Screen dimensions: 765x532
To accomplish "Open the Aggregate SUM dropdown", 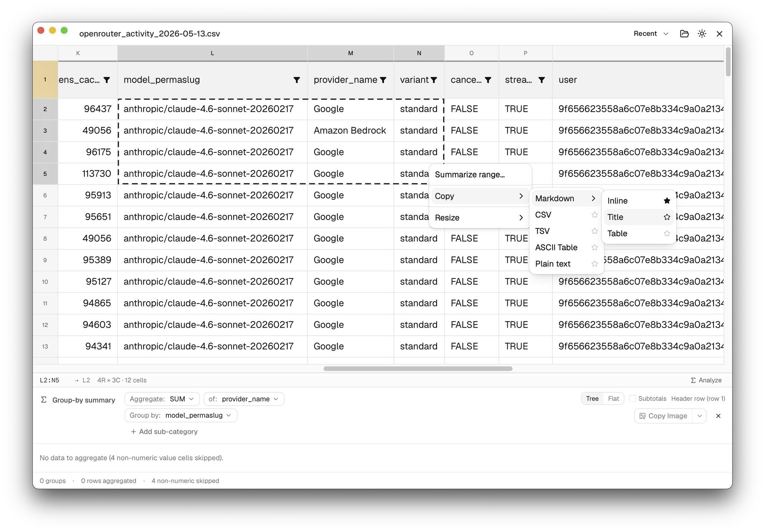I will coord(162,399).
